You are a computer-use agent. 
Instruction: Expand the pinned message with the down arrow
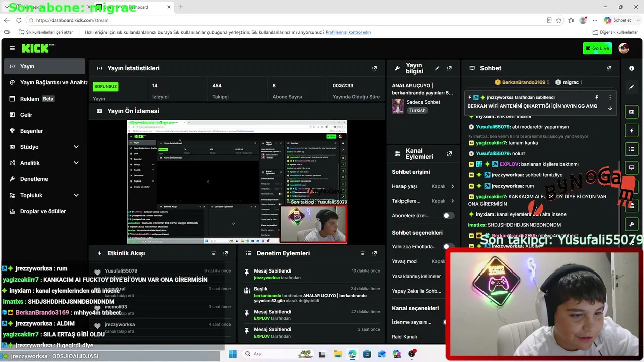[610, 108]
